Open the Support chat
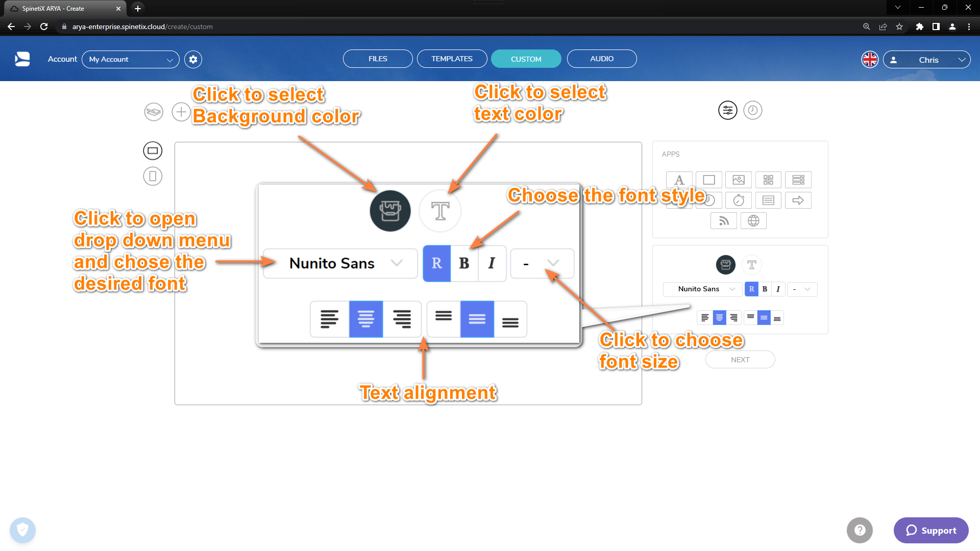Screen dimensions: 980x551 930,530
